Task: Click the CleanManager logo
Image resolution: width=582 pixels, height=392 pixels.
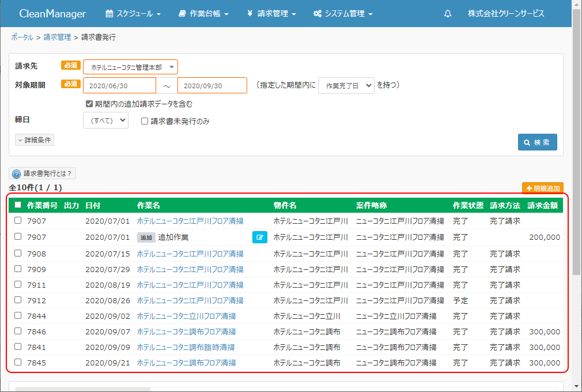Action: (52, 14)
